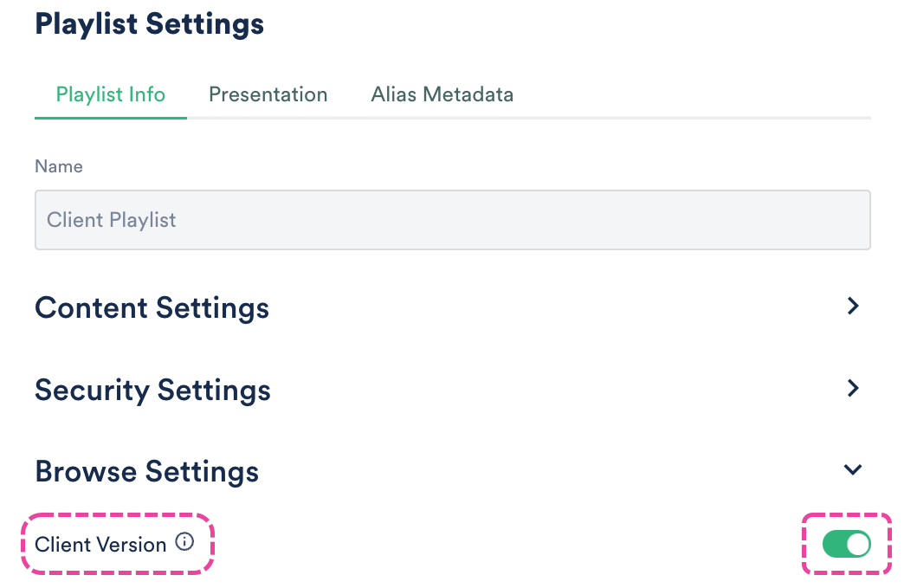Turn off the Client Version toggle
The height and width of the screenshot is (588, 904).
(x=846, y=544)
